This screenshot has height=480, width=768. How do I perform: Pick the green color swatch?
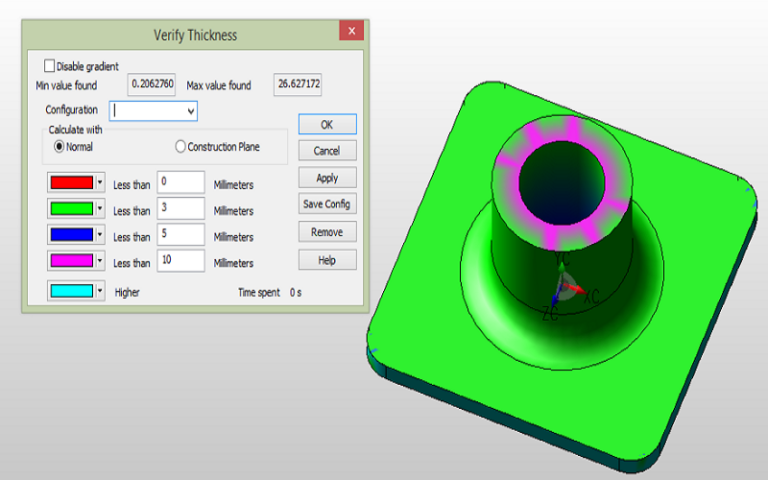(x=72, y=208)
